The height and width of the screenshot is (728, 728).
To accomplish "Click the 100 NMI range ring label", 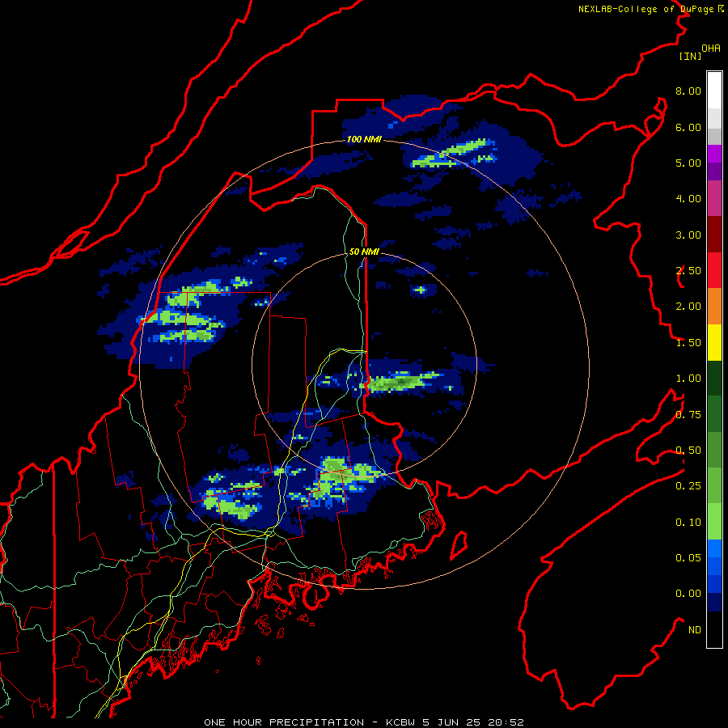I will click(364, 139).
